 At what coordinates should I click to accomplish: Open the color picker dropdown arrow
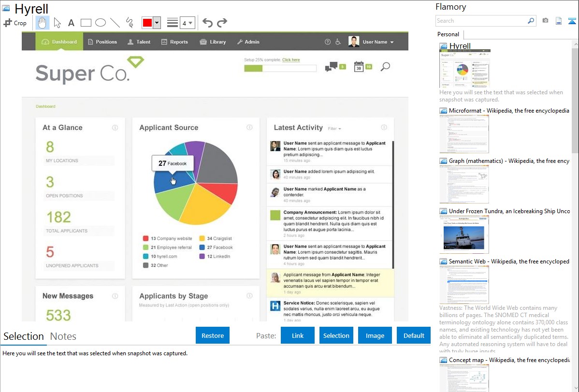click(157, 23)
